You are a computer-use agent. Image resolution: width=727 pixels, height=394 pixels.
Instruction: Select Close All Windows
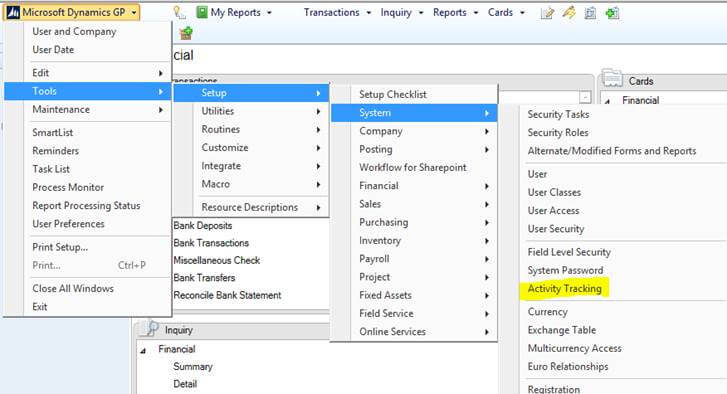pyautogui.click(x=73, y=288)
